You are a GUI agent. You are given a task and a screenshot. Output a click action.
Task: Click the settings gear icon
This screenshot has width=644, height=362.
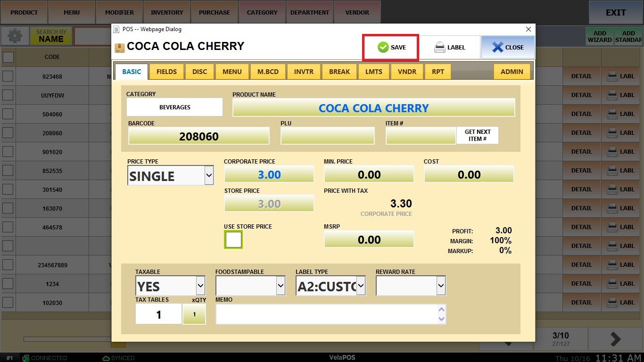[x=15, y=36]
